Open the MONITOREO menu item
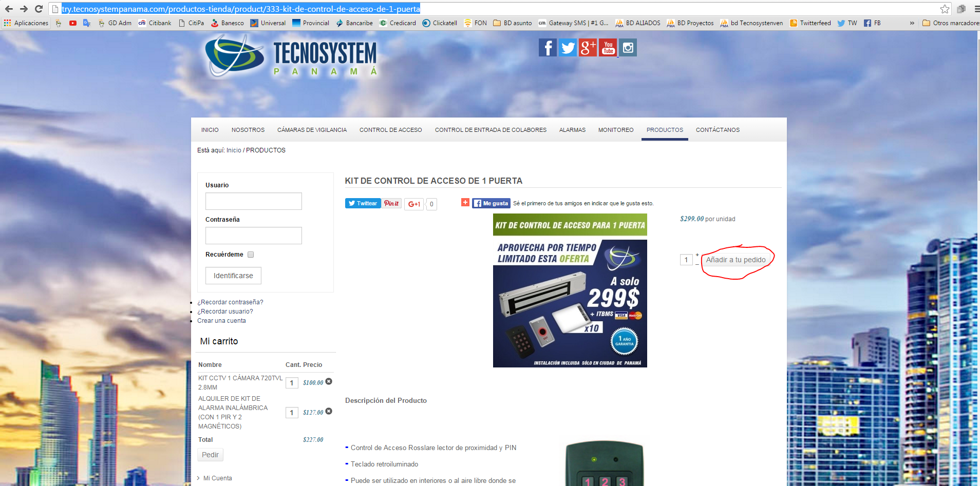The width and height of the screenshot is (980, 486). pos(616,130)
